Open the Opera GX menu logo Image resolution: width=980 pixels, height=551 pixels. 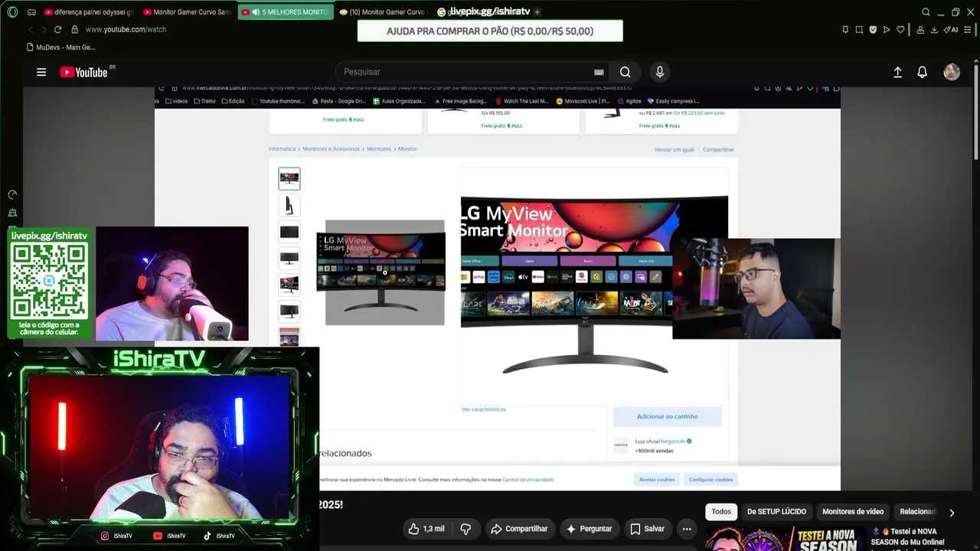click(12, 12)
